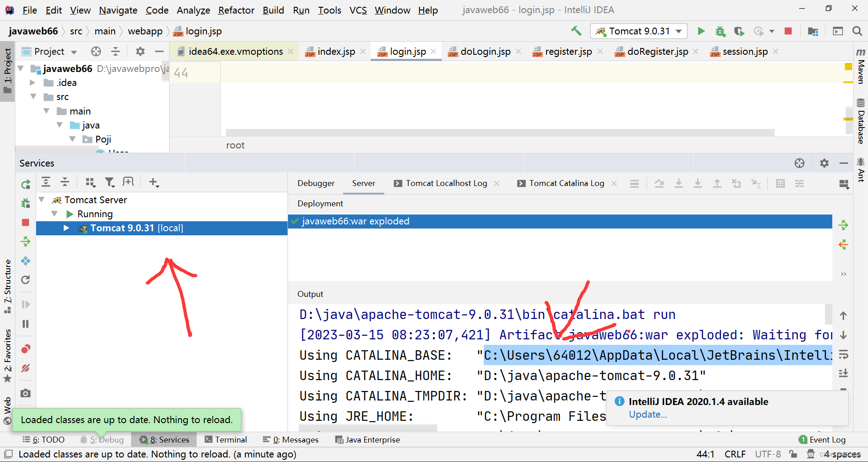Image resolution: width=868 pixels, height=462 pixels.
Task: Toggle tool window bars icon in status bar
Action: (x=8, y=454)
